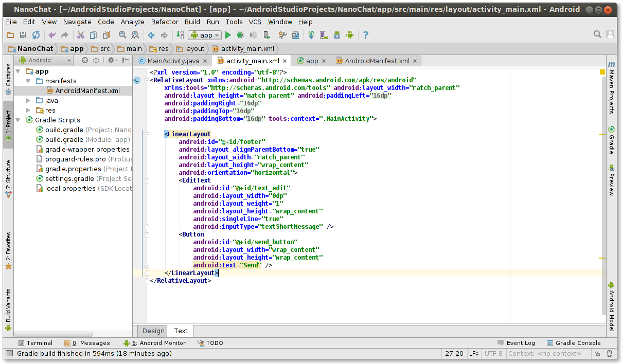Select AndroidManifest.xml in project tree

87,91
